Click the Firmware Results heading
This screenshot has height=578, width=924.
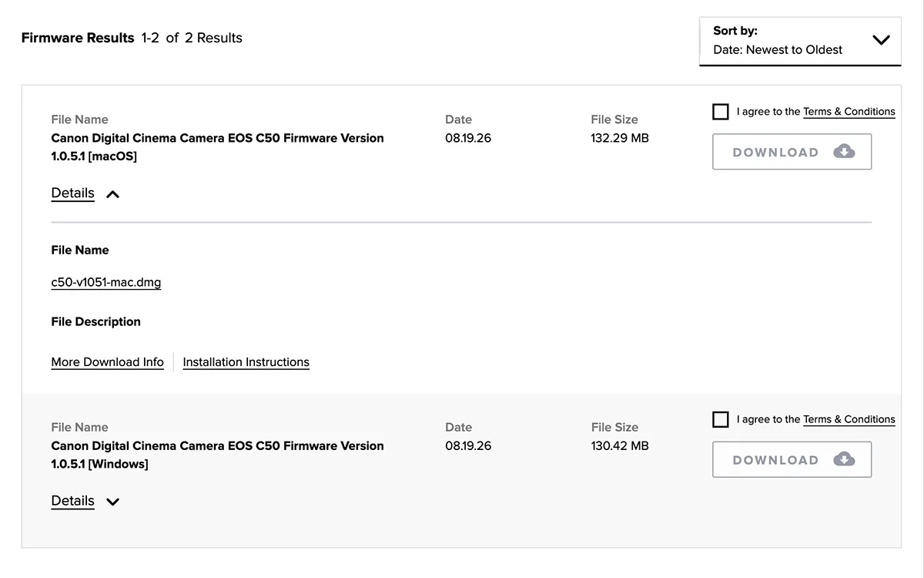[x=78, y=38]
